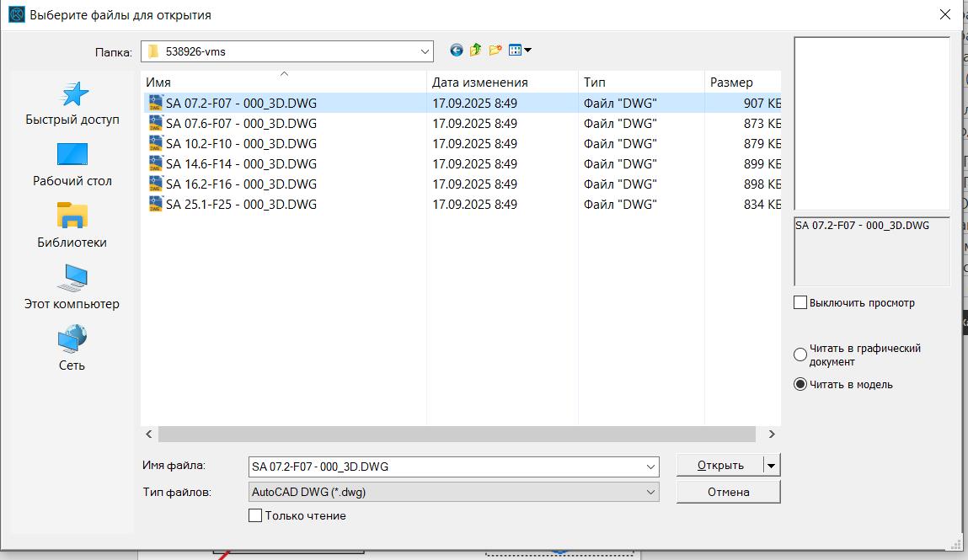Image resolution: width=968 pixels, height=560 pixels.
Task: Sort file list by Размер column
Action: tap(731, 83)
